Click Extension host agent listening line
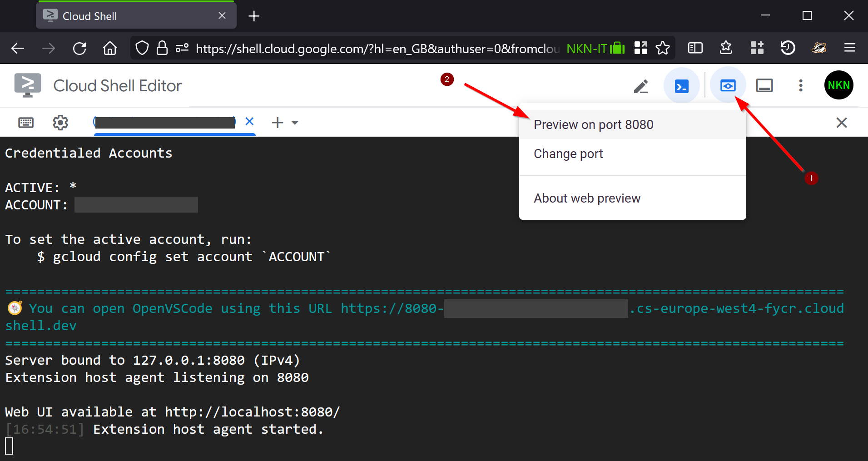The height and width of the screenshot is (461, 868). tap(157, 377)
